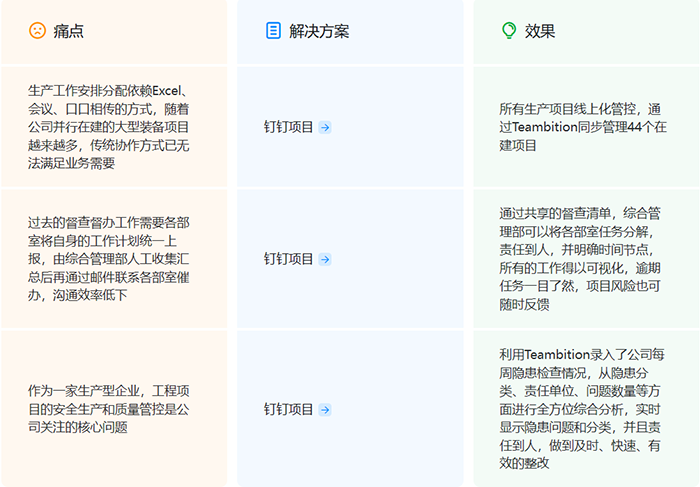
Task: Click arrow icon beside 钉钉项目 in the 督查督办 row
Action: [x=325, y=259]
